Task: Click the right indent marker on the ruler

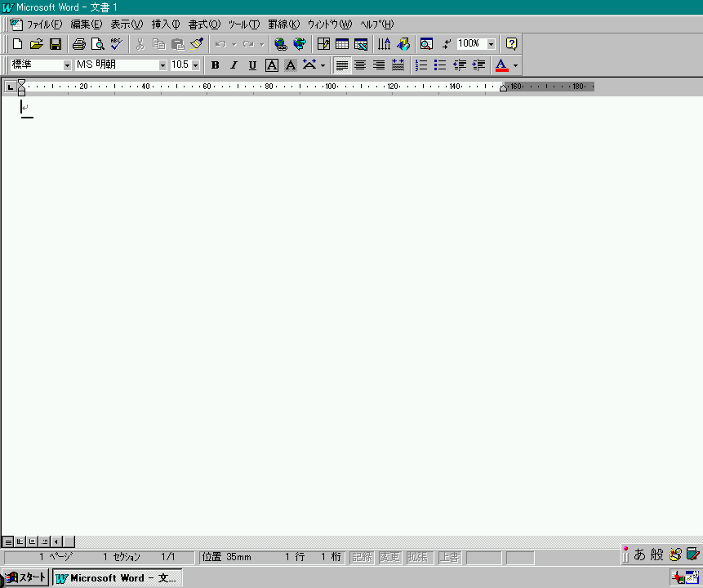Action: pyautogui.click(x=503, y=88)
